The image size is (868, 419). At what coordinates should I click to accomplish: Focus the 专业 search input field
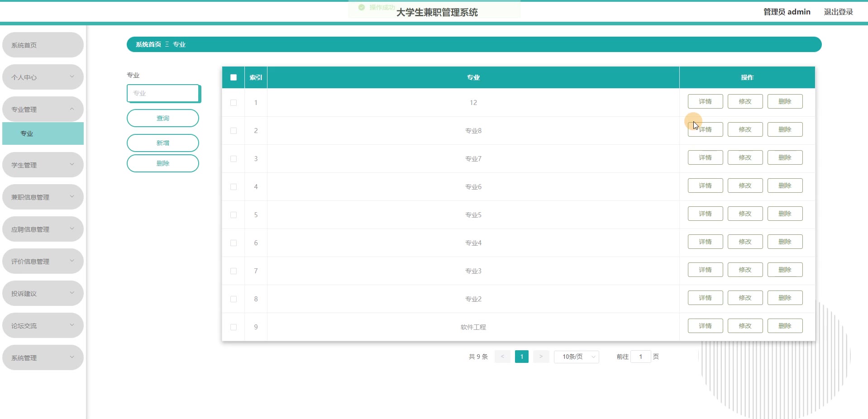(x=163, y=93)
